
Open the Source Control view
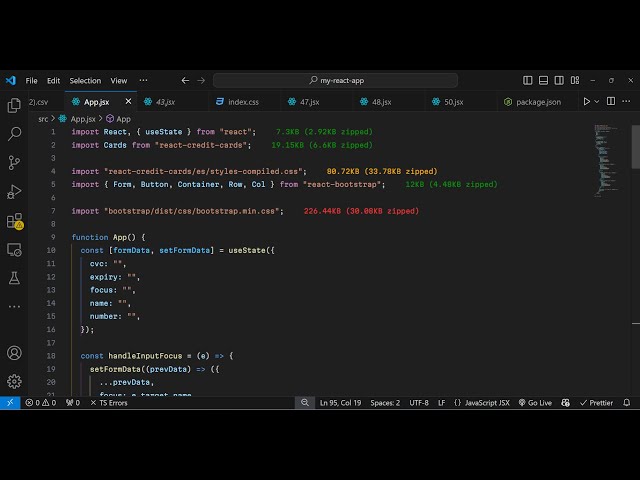[14, 162]
